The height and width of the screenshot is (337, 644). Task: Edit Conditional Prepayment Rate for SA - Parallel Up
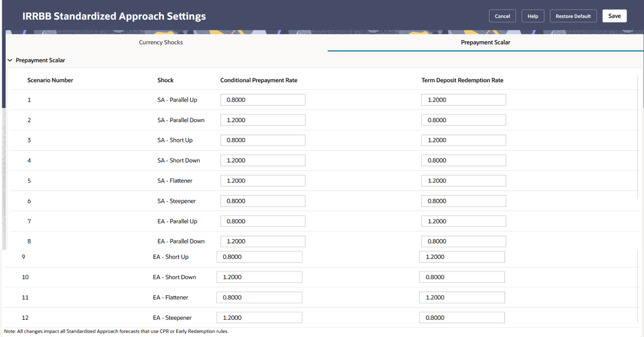(x=263, y=100)
